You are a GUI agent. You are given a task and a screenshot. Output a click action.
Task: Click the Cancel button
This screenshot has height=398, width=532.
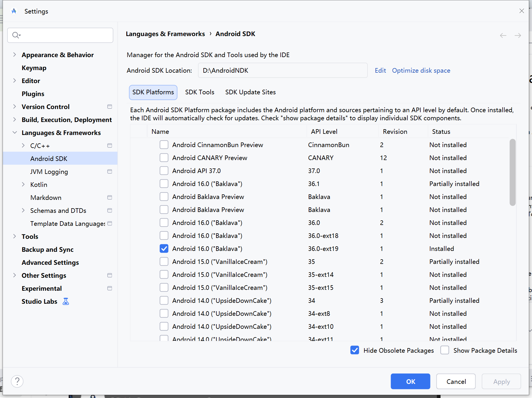click(x=456, y=381)
